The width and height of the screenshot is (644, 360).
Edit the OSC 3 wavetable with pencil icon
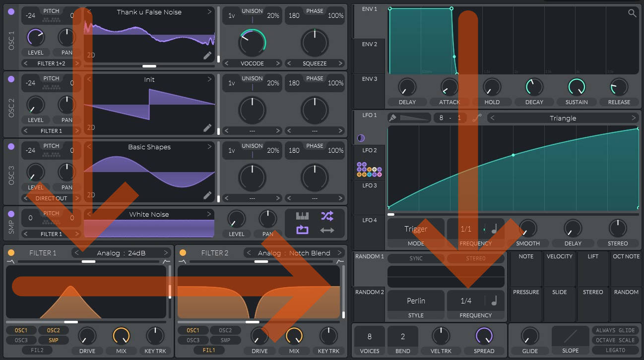click(x=207, y=195)
